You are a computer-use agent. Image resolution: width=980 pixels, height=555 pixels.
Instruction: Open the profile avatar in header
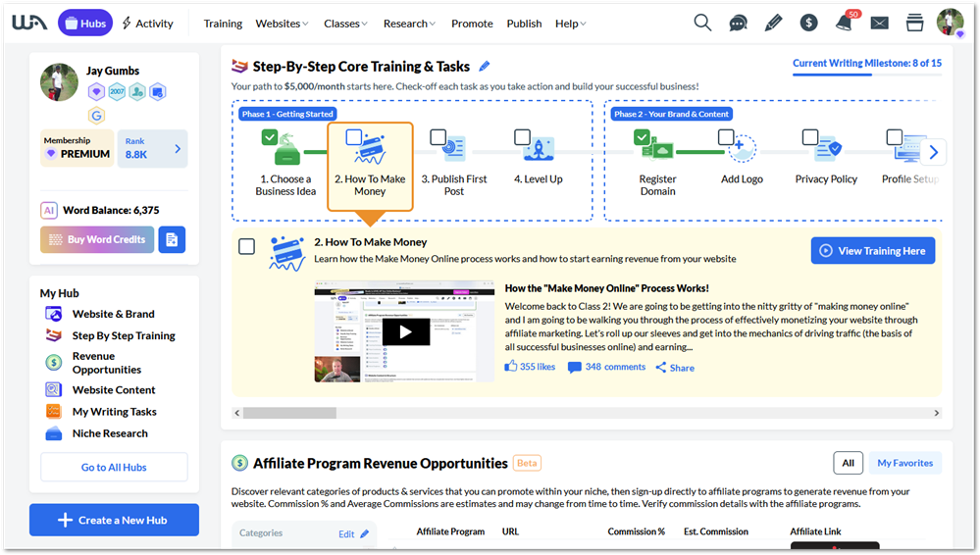click(950, 22)
